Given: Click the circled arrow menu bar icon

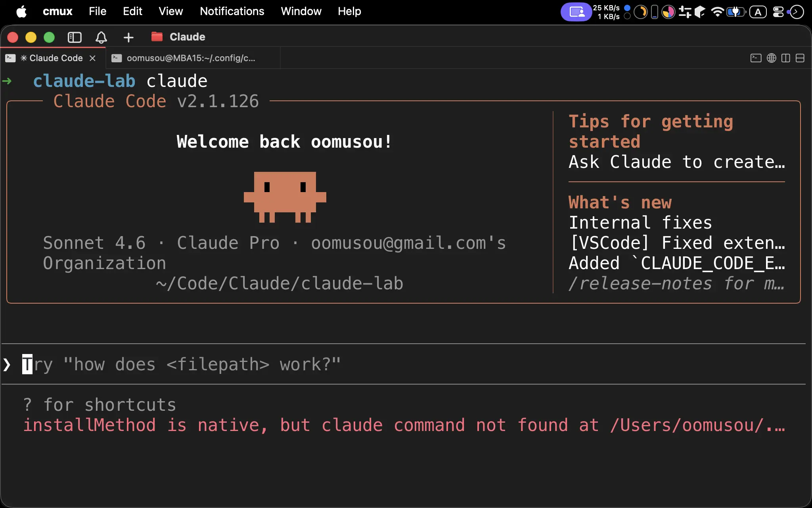Looking at the screenshot, I should tap(796, 12).
